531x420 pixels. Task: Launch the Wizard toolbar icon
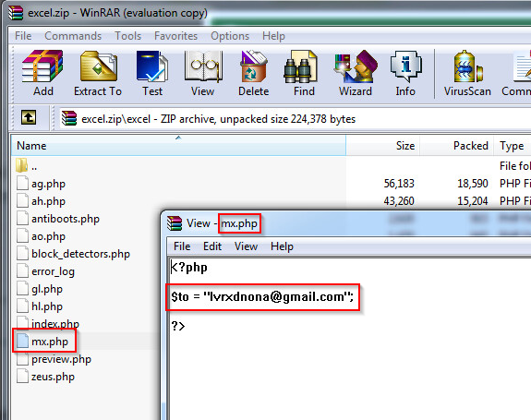(x=356, y=73)
